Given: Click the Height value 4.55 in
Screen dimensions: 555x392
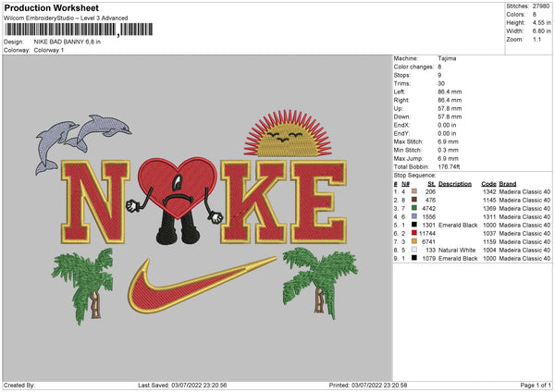Looking at the screenshot, I should click(541, 22).
